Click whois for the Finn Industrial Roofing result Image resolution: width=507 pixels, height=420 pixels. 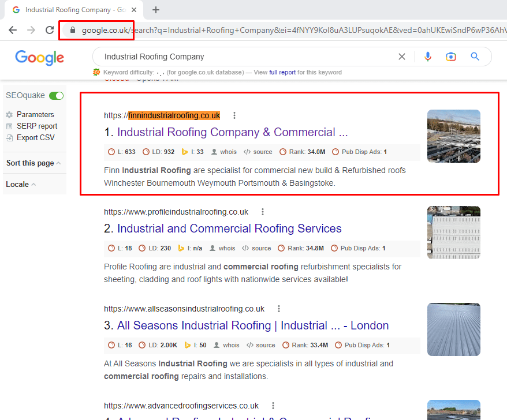[x=224, y=152]
